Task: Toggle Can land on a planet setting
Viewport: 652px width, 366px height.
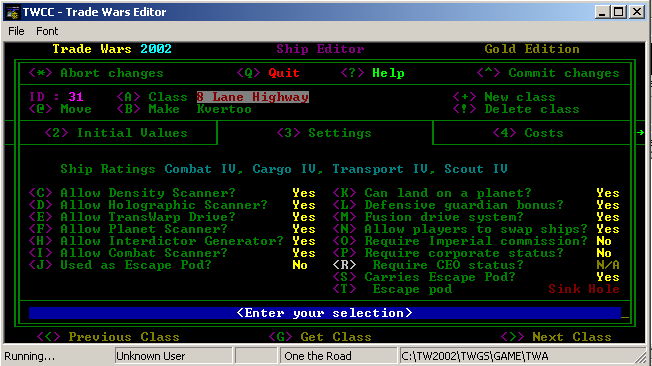Action: click(476, 193)
